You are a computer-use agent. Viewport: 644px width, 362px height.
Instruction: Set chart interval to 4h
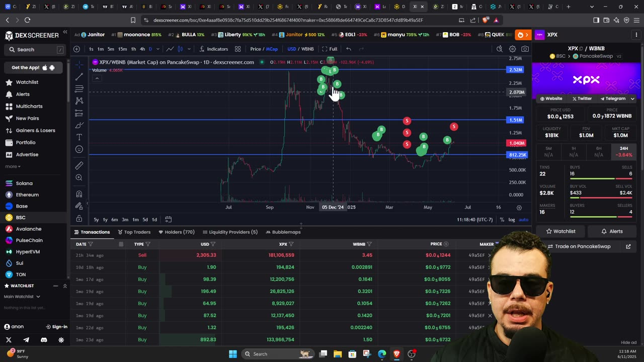(142, 49)
